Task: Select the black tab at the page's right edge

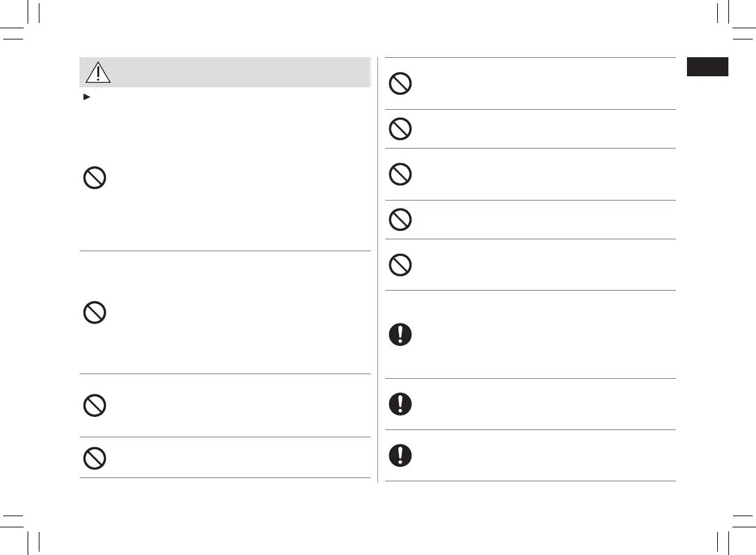Action: (707, 67)
